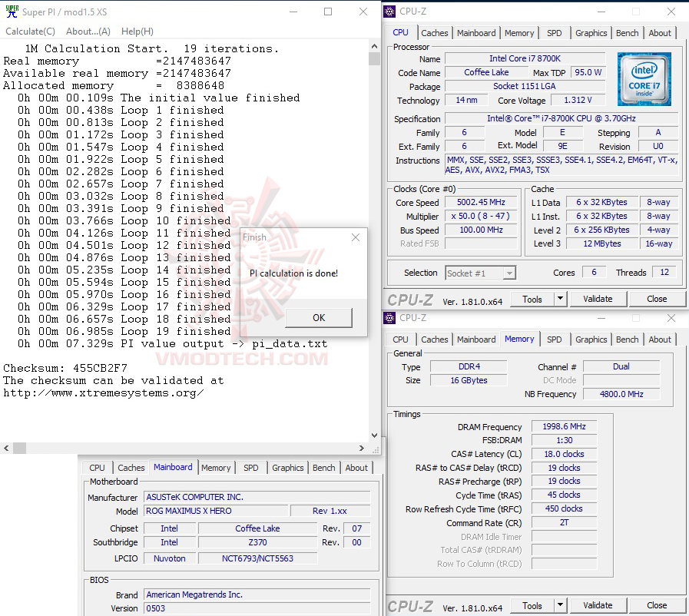
Task: Open Help menu in Super PI
Action: (x=137, y=31)
